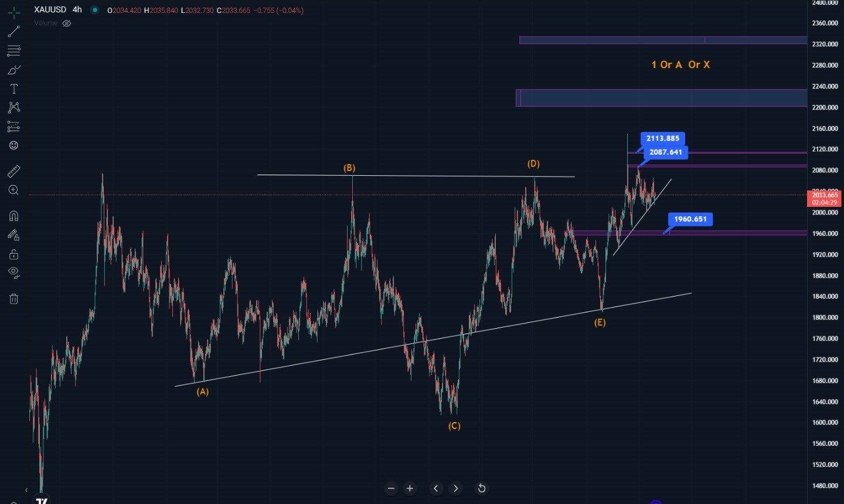The width and height of the screenshot is (844, 504).
Task: Select the ruler measure tool
Action: 13,171
